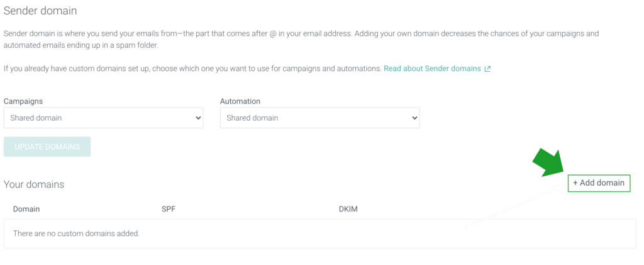Click the Campaigns dropdown chevron arrow
The image size is (644, 265).
[198, 118]
